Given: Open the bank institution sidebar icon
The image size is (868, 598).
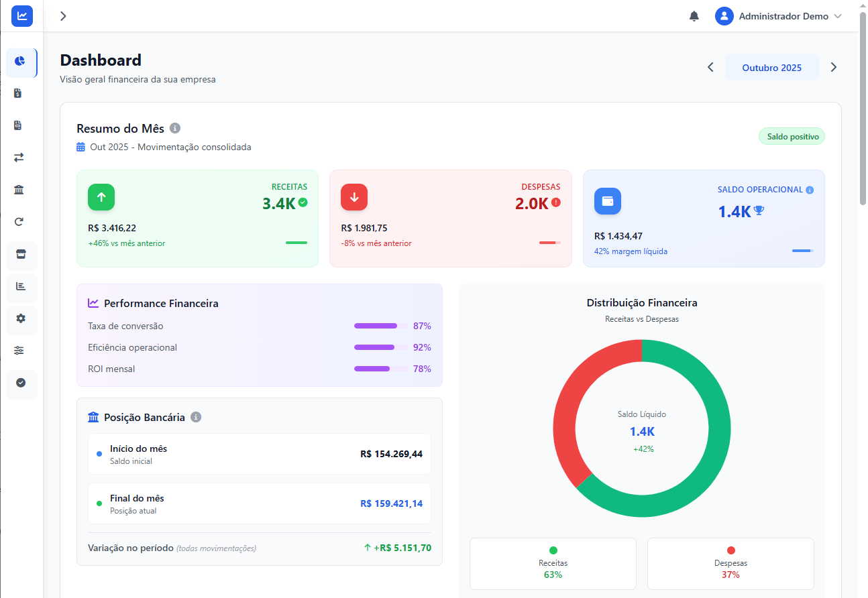Looking at the screenshot, I should coord(19,190).
